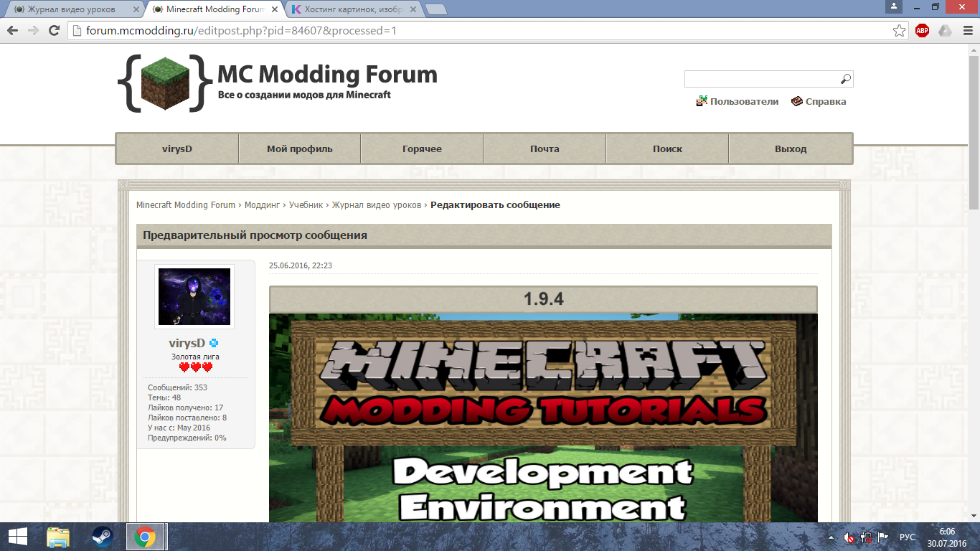Click the Темы: 48 stat

164,397
